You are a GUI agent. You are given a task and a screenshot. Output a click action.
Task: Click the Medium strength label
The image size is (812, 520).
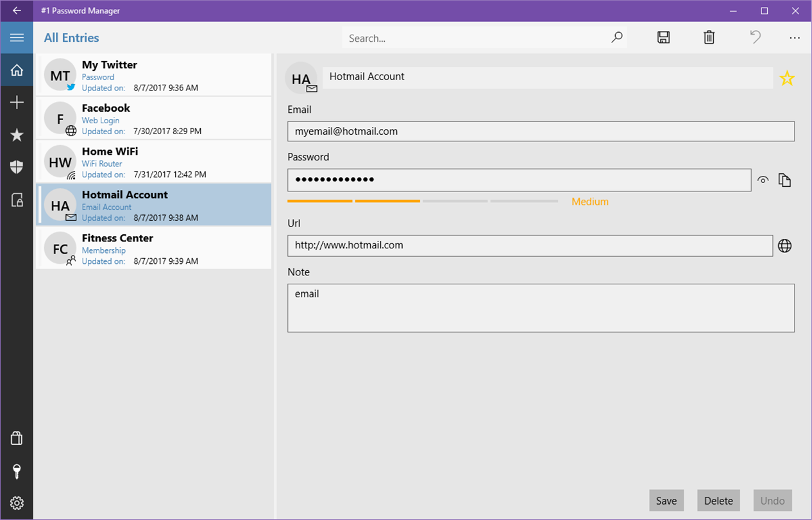point(590,202)
